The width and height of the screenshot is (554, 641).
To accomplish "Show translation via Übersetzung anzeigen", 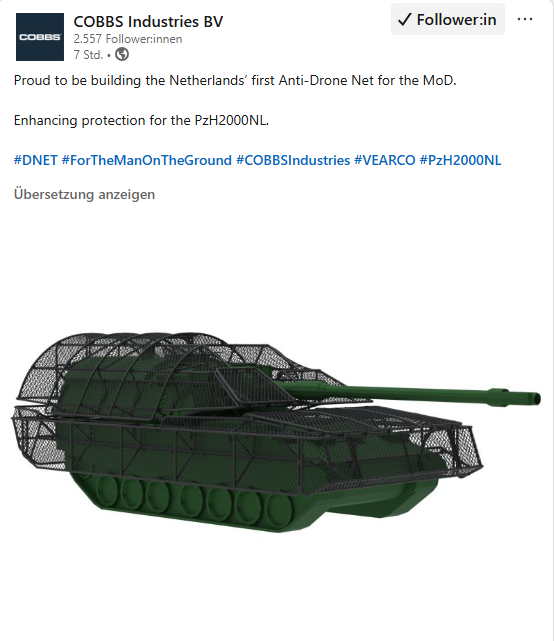I will coord(85,194).
